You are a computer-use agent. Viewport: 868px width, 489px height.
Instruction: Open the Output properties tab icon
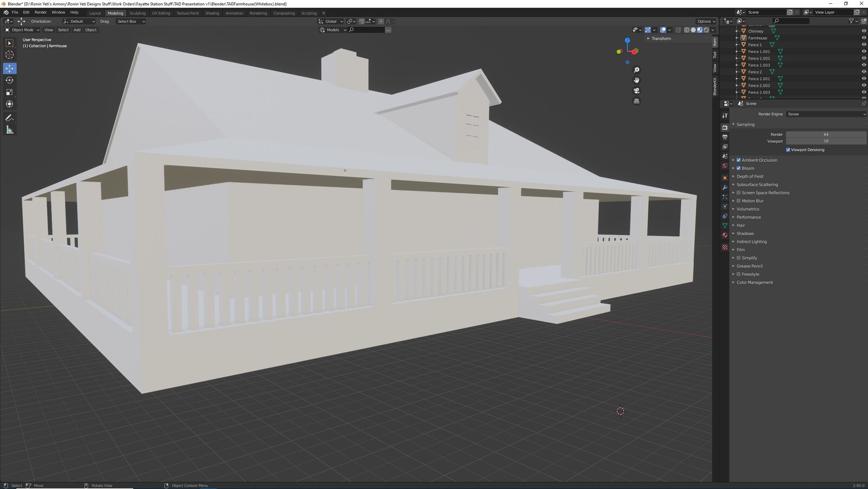(725, 137)
